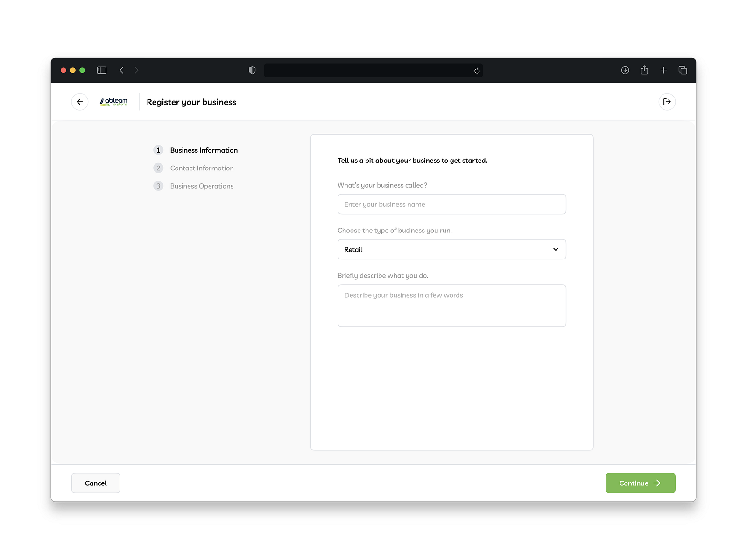Screen dimensions: 747x560
Task: Click the share icon in browser toolbar
Action: coord(644,70)
